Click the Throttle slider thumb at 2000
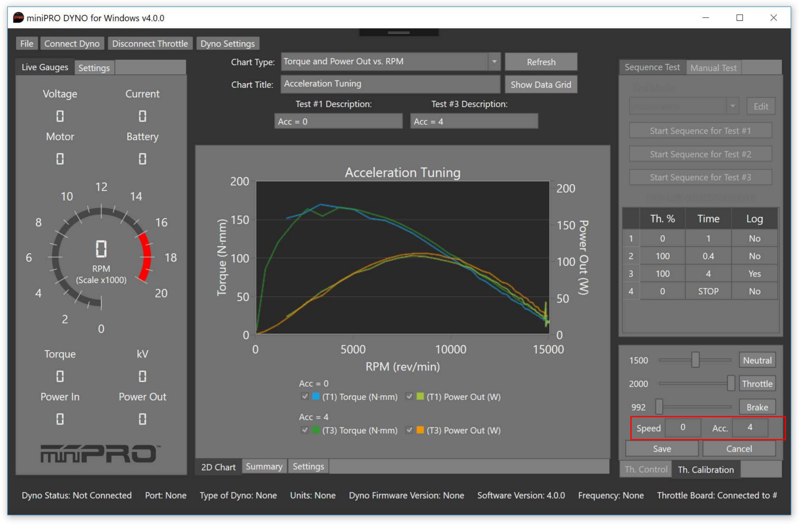804x532 pixels. (731, 383)
